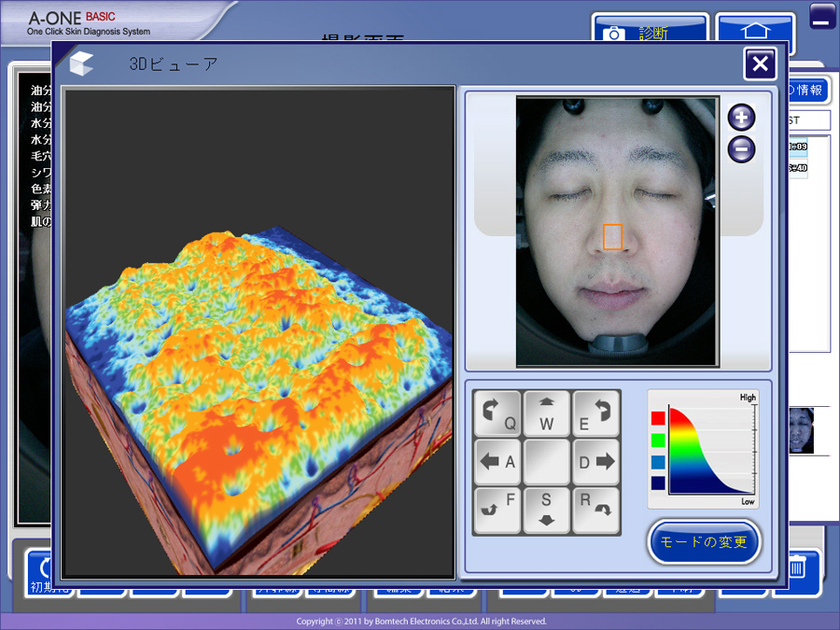Click the home icon at top right
840x630 pixels.
click(754, 31)
